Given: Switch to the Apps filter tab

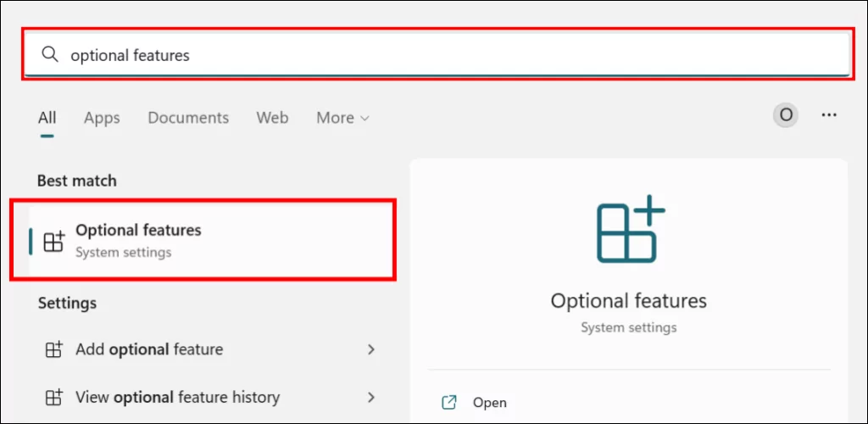Looking at the screenshot, I should pyautogui.click(x=102, y=118).
